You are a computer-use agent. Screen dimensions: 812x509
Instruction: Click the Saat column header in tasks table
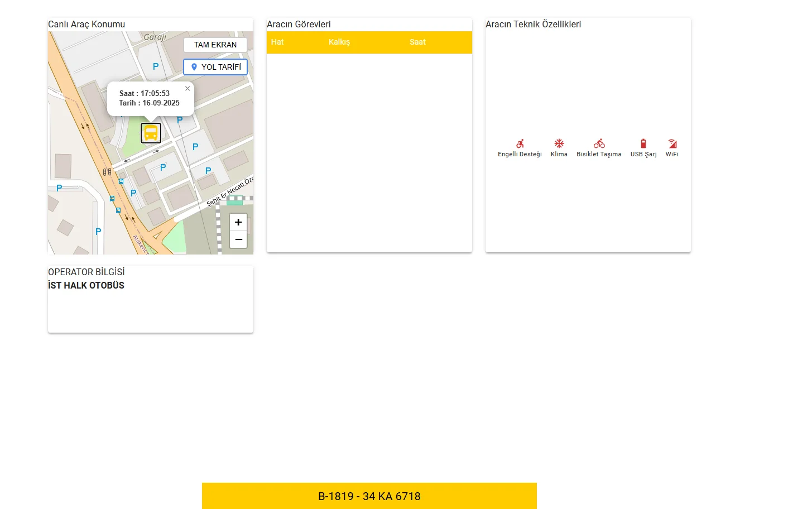[x=417, y=42]
